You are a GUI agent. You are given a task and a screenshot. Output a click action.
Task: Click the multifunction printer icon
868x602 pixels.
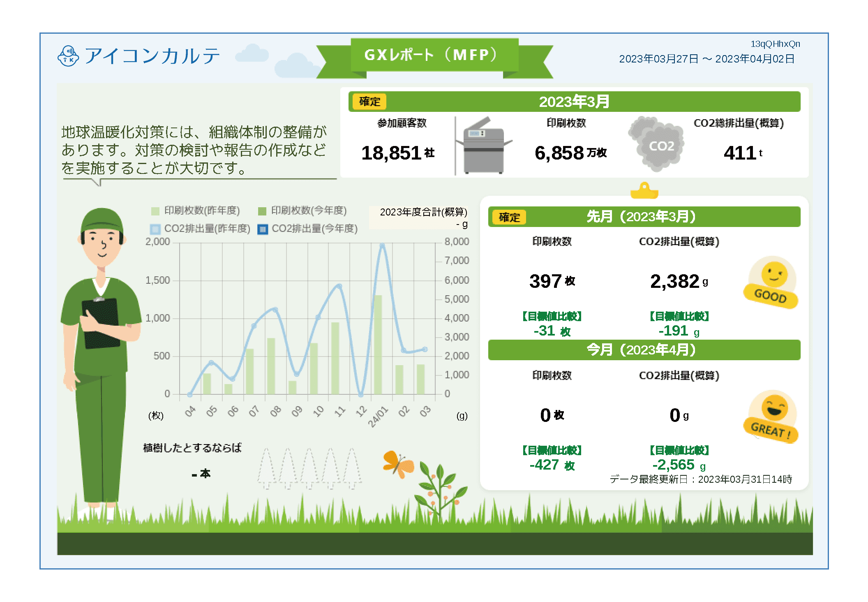(485, 146)
